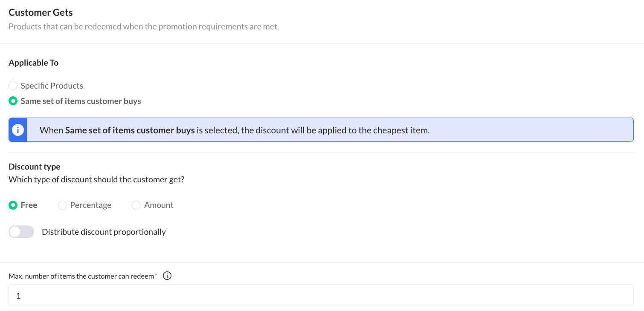Click the Customer Gets section heading

pos(41,12)
